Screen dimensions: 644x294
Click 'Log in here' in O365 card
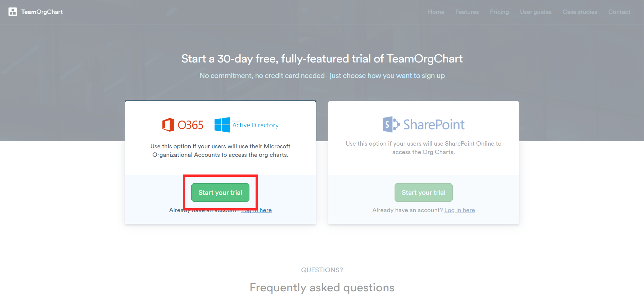pos(257,210)
